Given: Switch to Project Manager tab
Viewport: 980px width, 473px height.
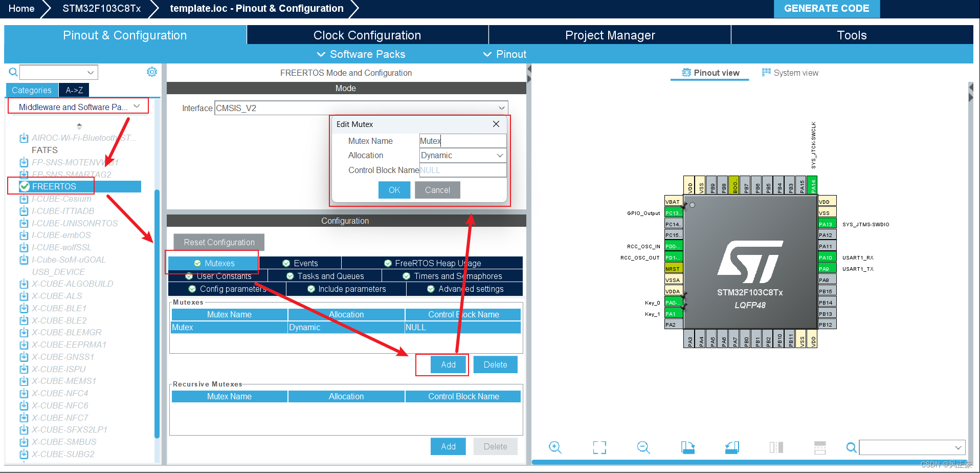Looking at the screenshot, I should pos(610,35).
